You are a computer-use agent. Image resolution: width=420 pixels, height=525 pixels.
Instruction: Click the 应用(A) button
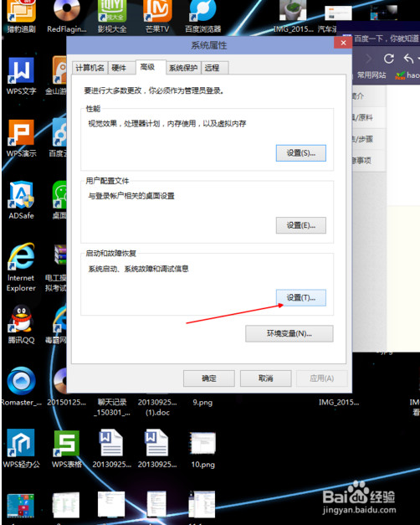[321, 378]
